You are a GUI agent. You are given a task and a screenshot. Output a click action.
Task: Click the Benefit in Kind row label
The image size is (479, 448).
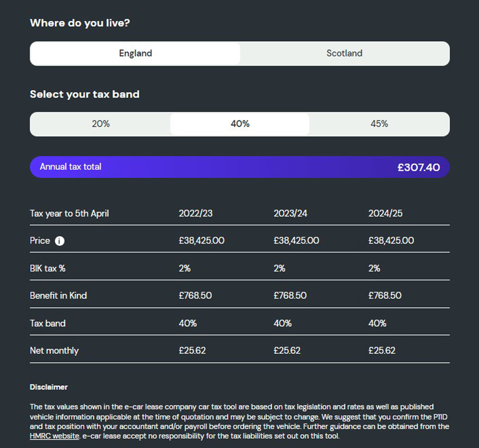pyautogui.click(x=58, y=295)
